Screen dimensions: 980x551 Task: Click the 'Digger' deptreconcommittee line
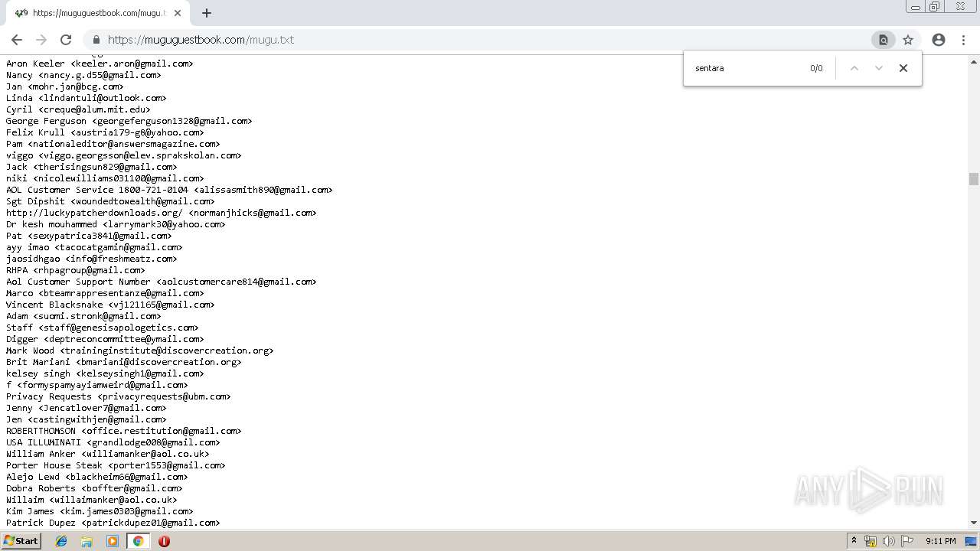pyautogui.click(x=105, y=339)
